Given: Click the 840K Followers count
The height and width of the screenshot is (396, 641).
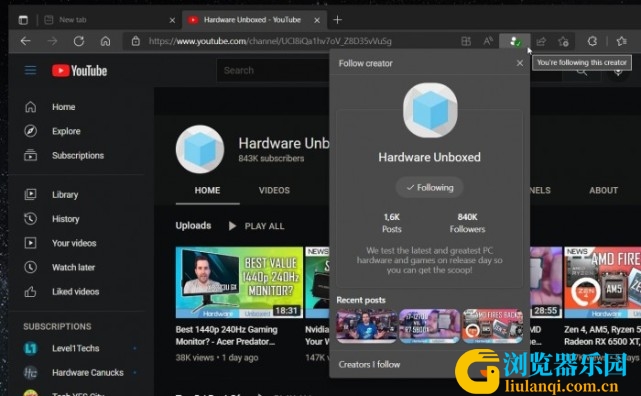Looking at the screenshot, I should point(467,223).
